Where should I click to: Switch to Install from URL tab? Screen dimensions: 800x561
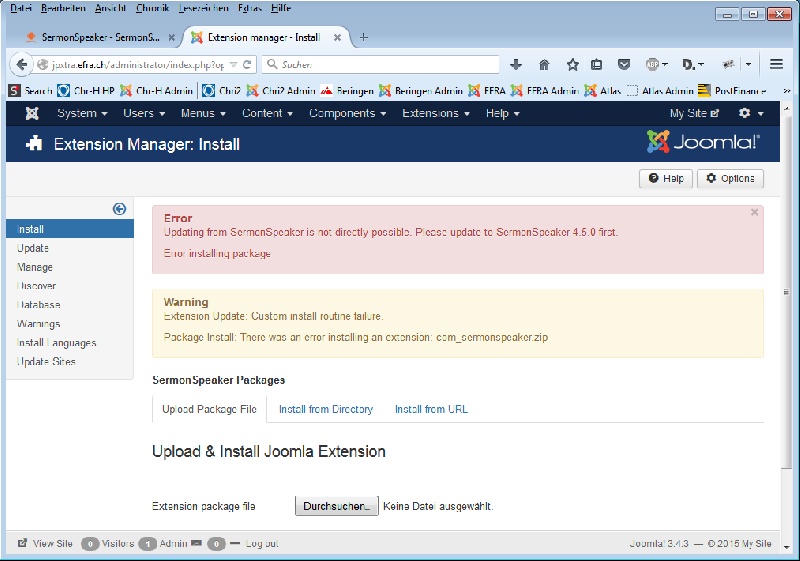pos(431,409)
